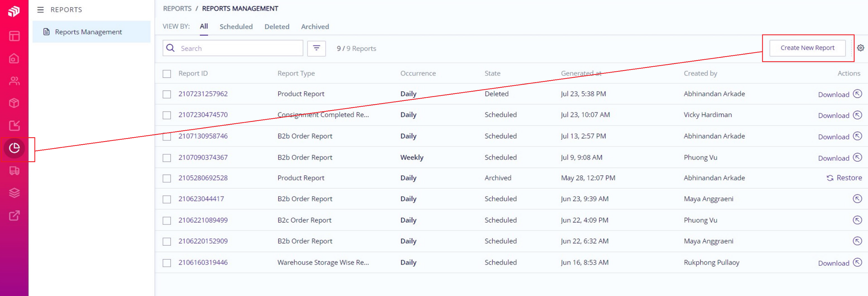Click arrow icon for report 2107230474570
The image size is (868, 296).
tap(857, 115)
